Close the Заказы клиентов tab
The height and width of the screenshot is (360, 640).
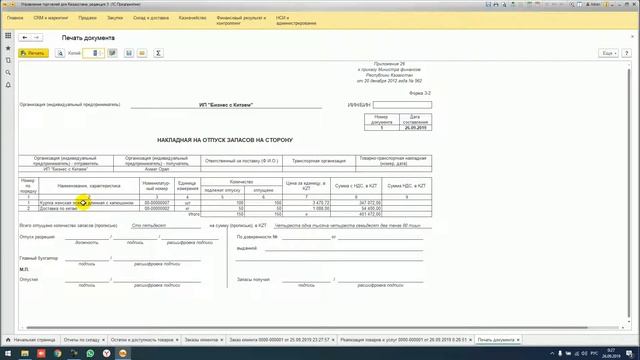pyautogui.click(x=222, y=340)
